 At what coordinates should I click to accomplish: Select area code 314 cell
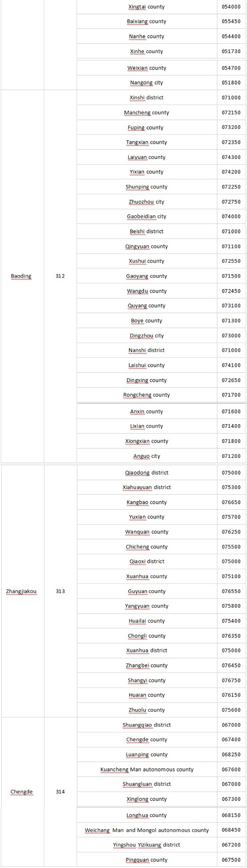coord(60,792)
